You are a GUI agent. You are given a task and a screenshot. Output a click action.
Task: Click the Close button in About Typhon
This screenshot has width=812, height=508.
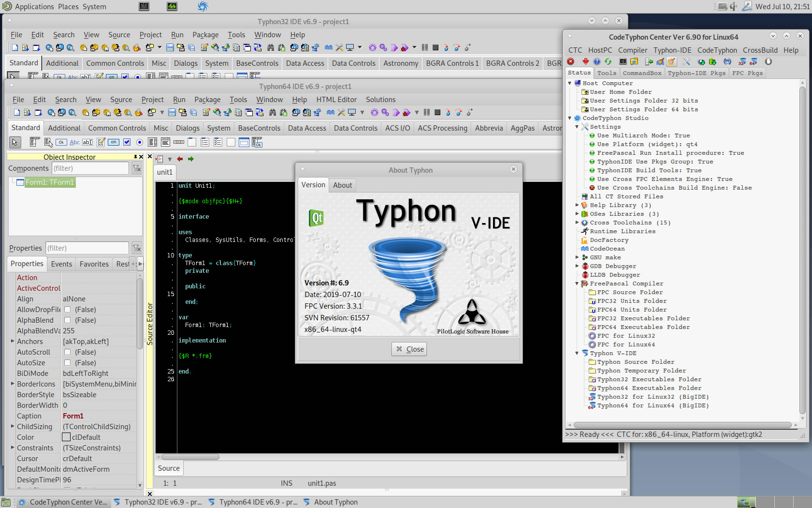(409, 349)
